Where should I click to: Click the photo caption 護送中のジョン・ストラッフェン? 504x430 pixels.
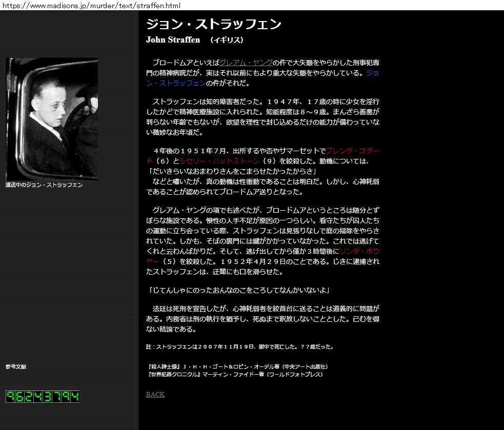click(44, 185)
